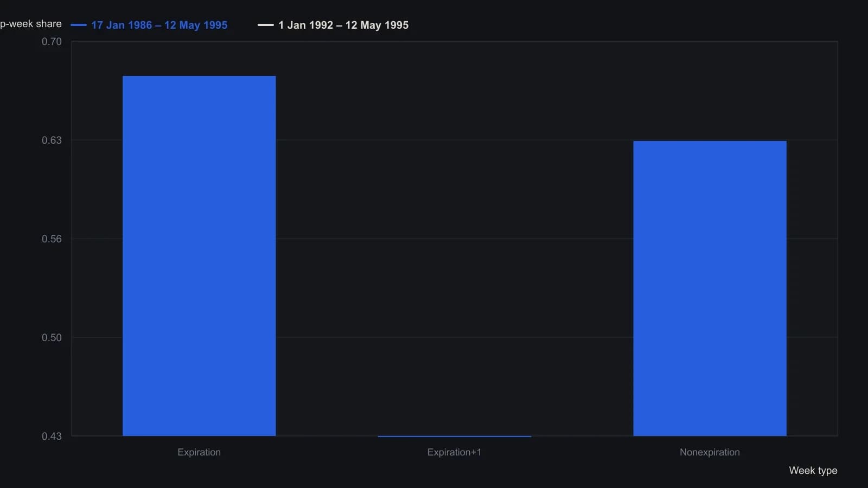
Task: Click the p-week share y-axis title
Action: (x=31, y=24)
